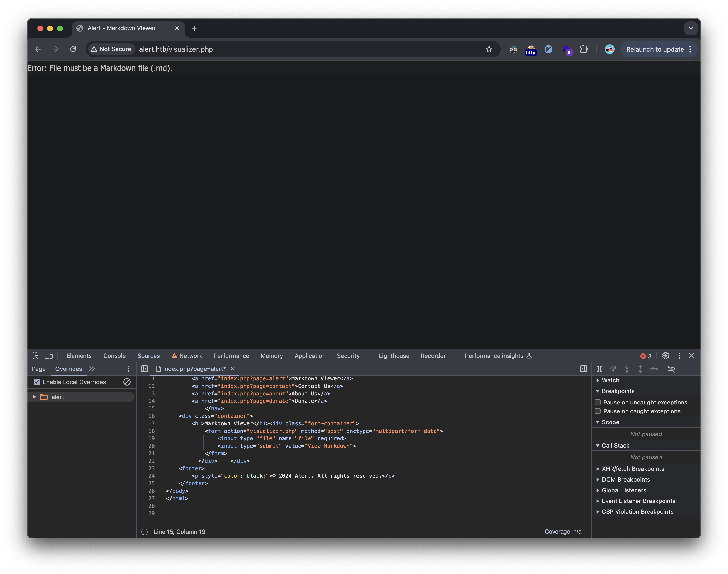Hide the navigator sidebar icon
The image size is (728, 574).
click(x=145, y=369)
